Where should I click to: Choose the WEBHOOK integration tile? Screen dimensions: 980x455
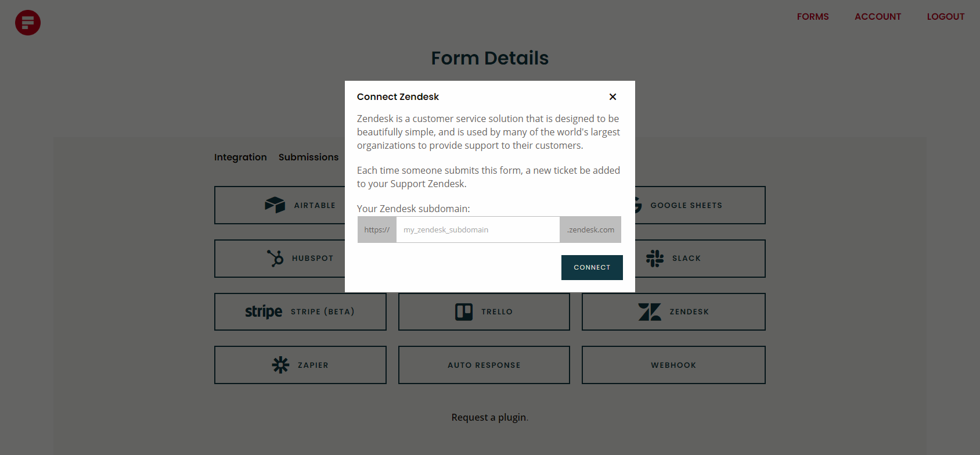(x=673, y=365)
